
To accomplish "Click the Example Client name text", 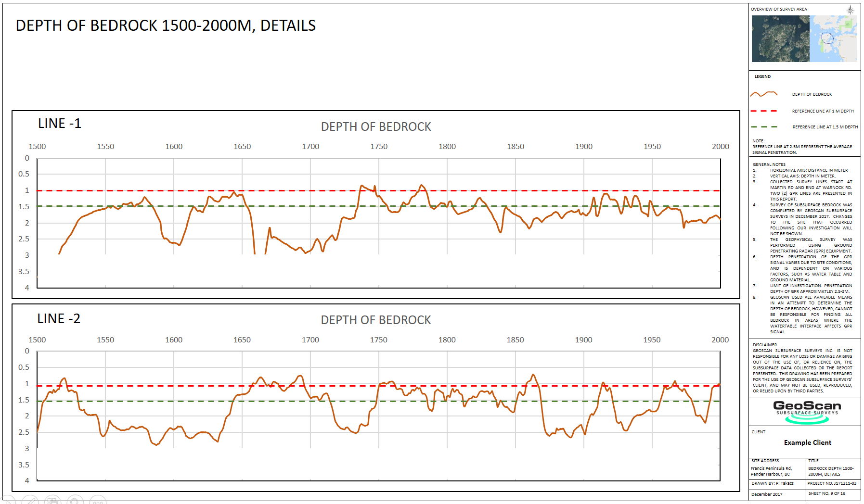I will (807, 442).
